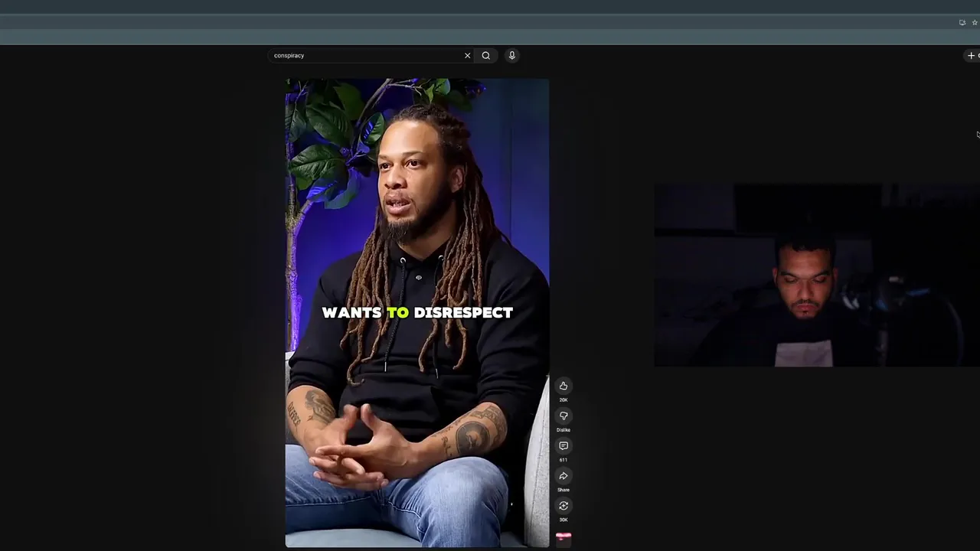Open the Remix button showing 30K
Screen dimensions: 980x551
point(563,505)
